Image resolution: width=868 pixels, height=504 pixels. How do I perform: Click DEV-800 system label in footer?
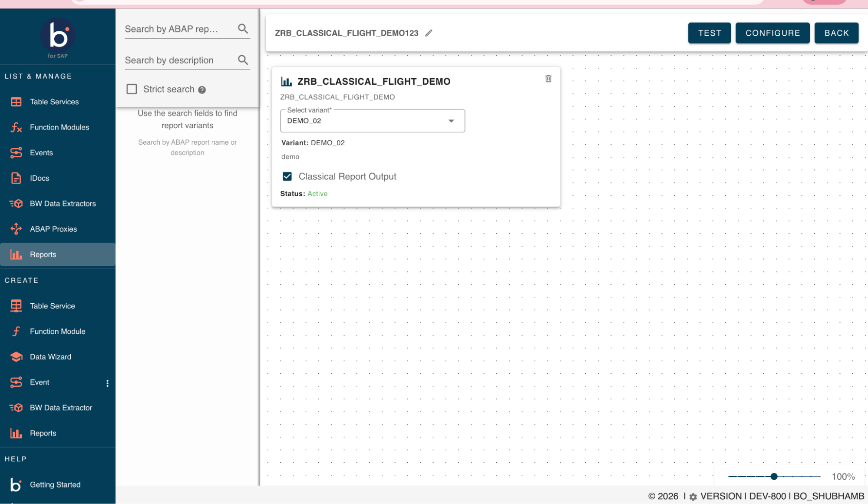click(x=768, y=496)
